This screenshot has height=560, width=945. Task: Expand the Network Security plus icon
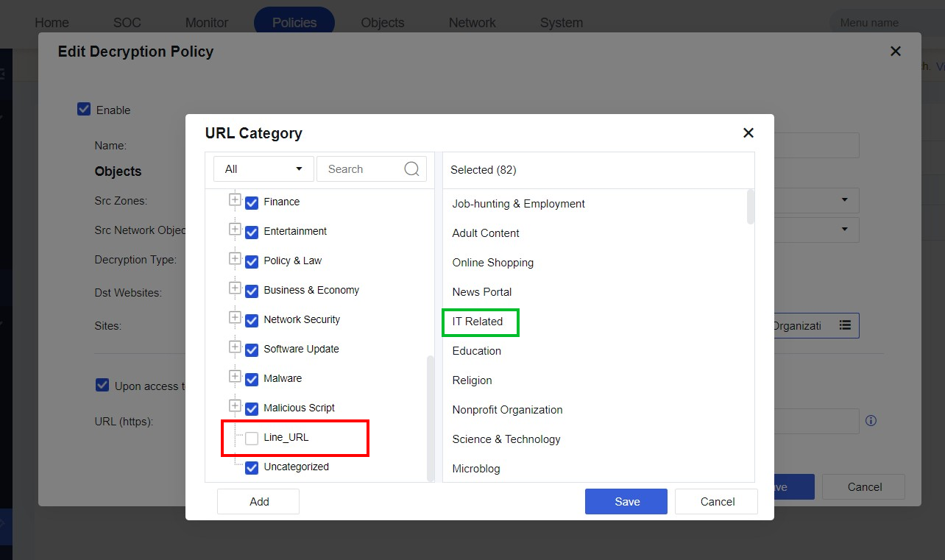[x=235, y=317]
